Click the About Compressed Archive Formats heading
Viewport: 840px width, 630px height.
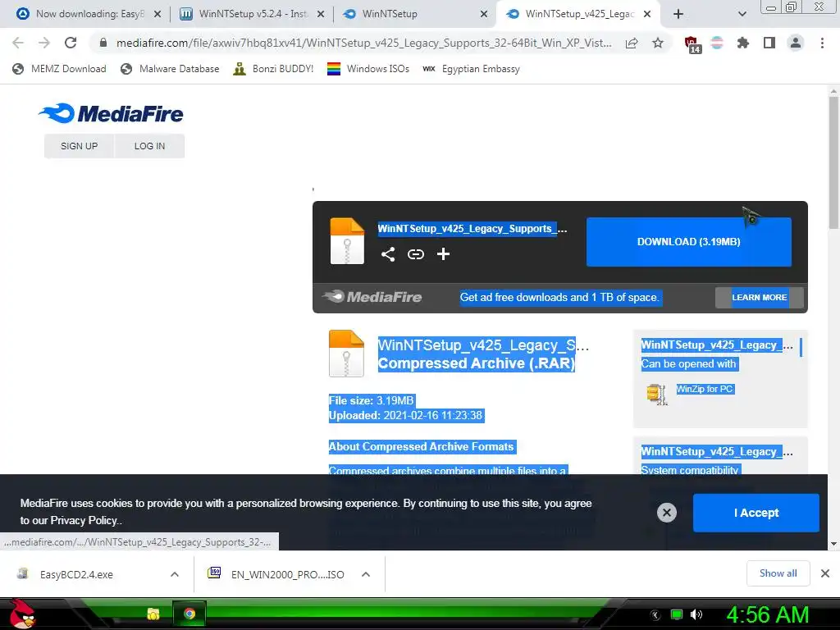422,446
